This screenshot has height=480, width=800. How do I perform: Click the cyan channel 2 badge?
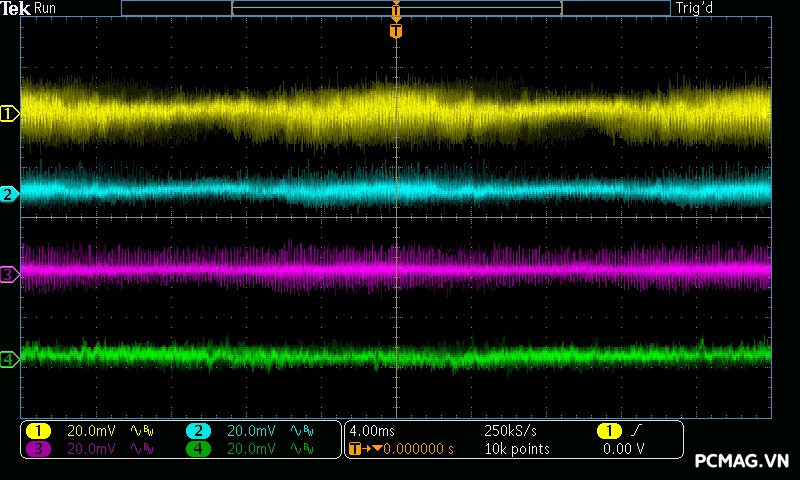tap(198, 431)
